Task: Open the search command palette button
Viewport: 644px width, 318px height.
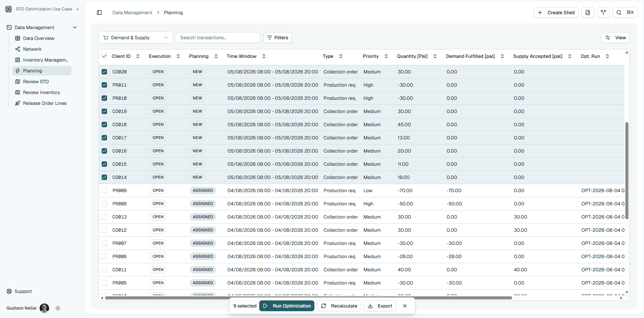Action: [x=625, y=13]
